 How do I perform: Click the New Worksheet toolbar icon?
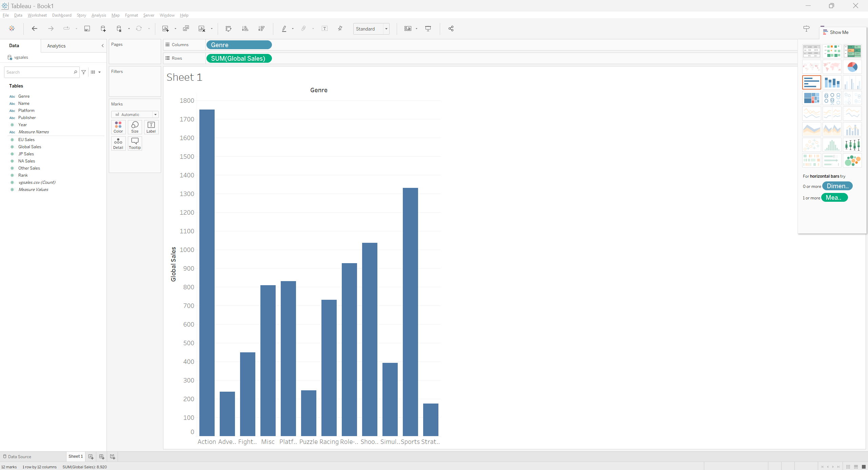click(165, 28)
